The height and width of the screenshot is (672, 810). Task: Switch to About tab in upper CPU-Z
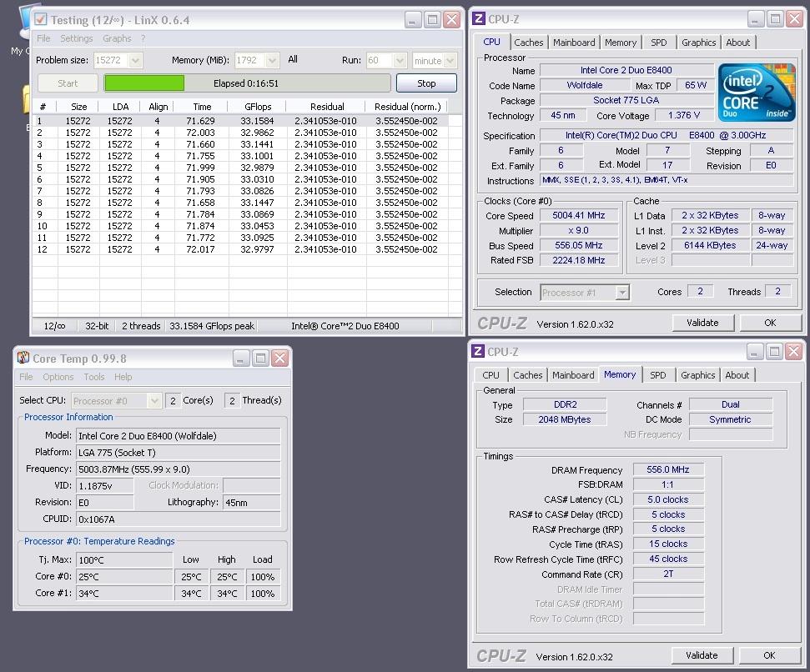[x=737, y=43]
